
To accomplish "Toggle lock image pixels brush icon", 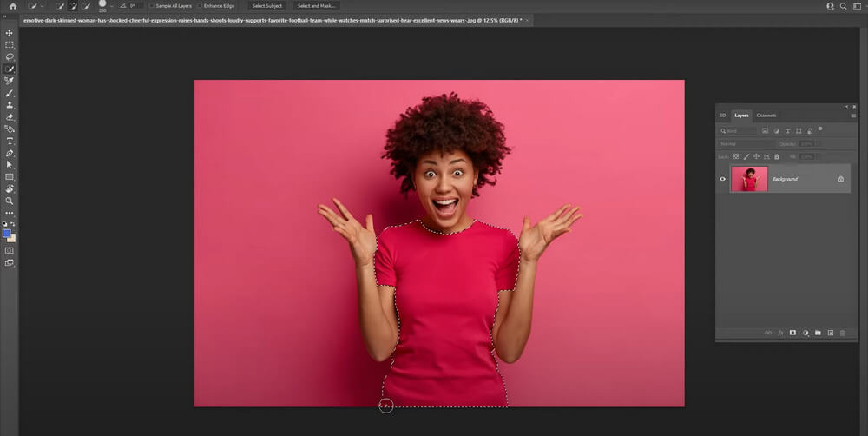I will [746, 157].
